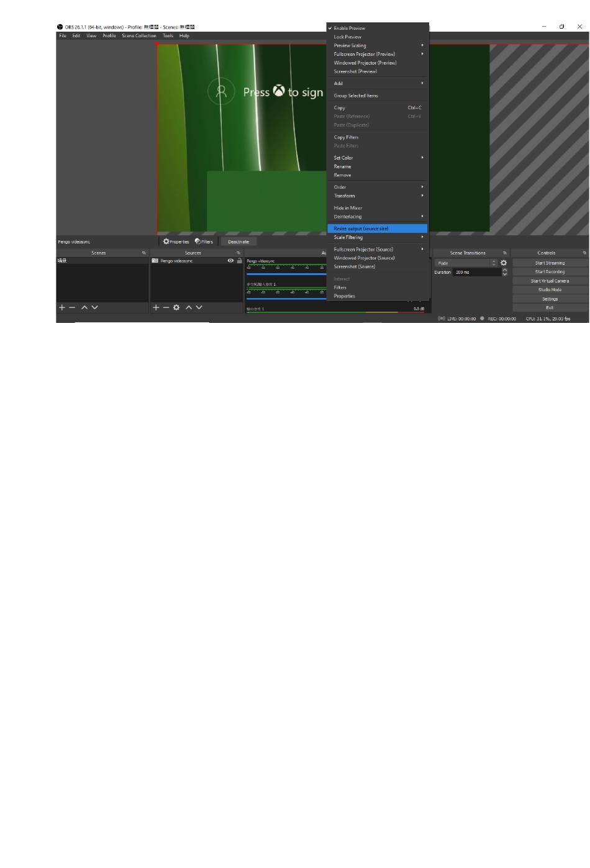590x868 pixels.
Task: Open the Profile menu
Action: tap(109, 35)
